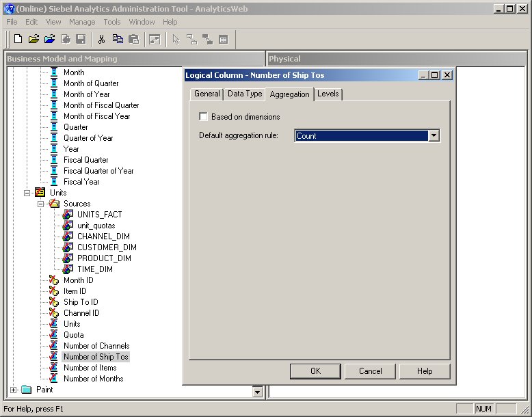This screenshot has height=417, width=532.
Task: Click the Count value field
Action: coord(361,136)
